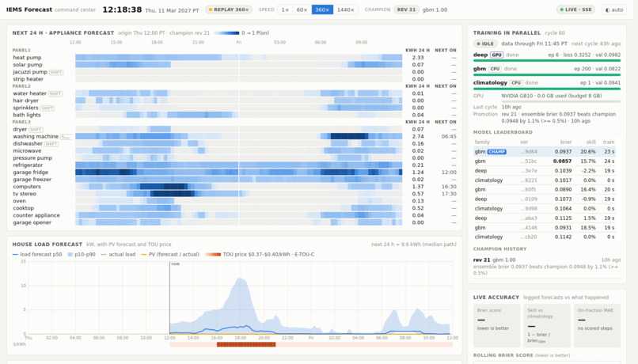638x364 pixels.
Task: Click the SHIFT badge on dryer
Action: pos(36,129)
